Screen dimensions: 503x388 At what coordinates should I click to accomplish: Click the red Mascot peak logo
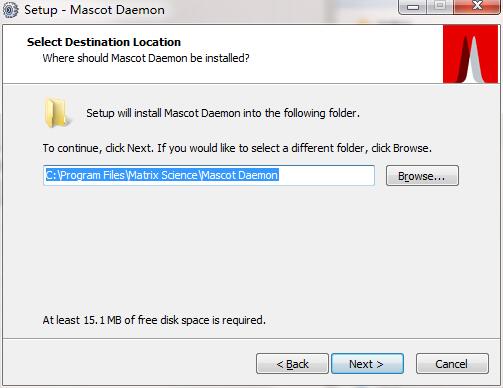[470, 54]
